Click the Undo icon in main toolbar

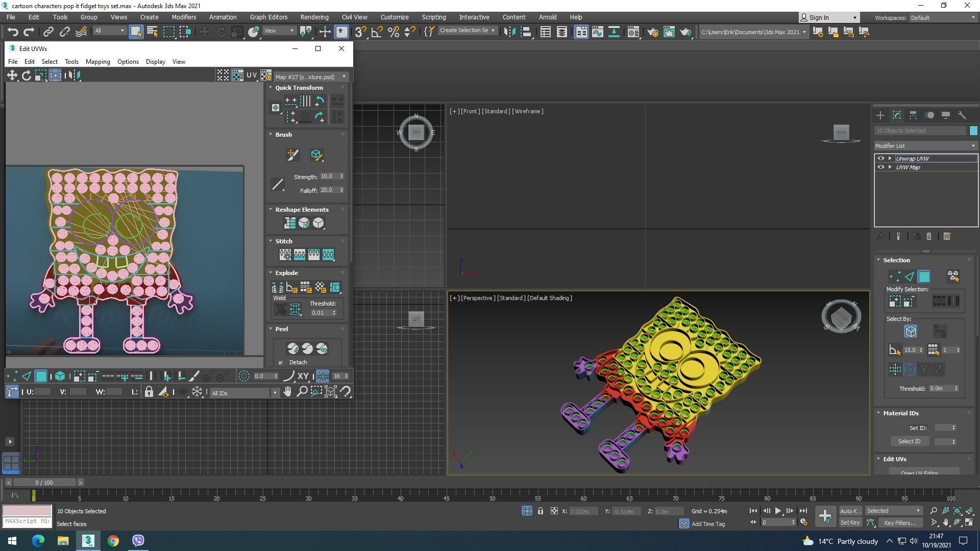pos(13,32)
